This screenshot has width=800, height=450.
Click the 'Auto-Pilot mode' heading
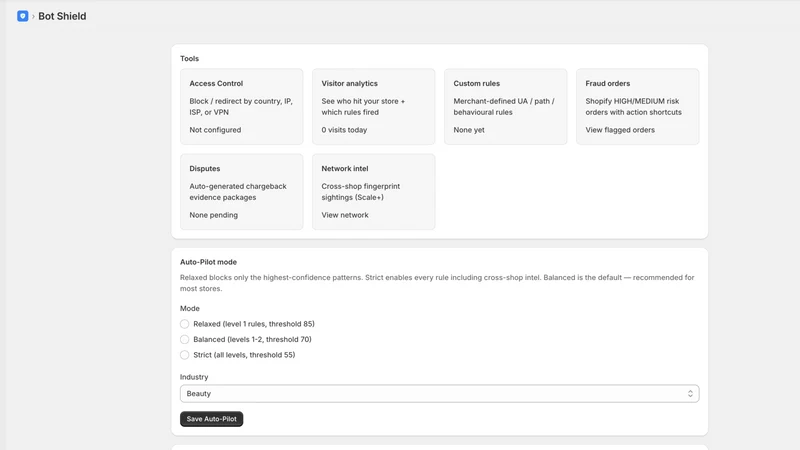point(208,262)
